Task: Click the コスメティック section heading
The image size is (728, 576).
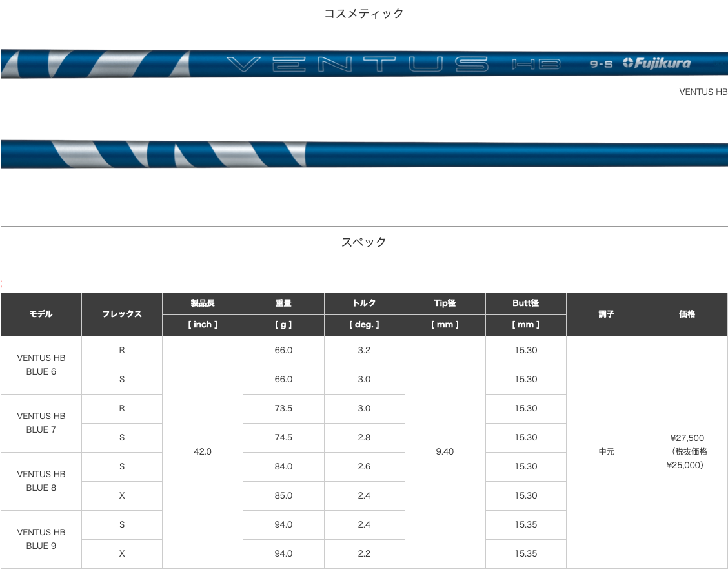Action: pos(364,14)
